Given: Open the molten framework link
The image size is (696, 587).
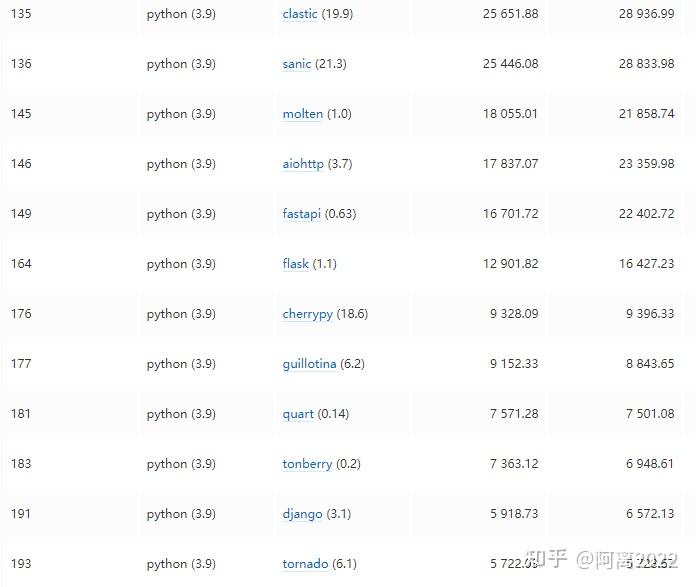Looking at the screenshot, I should tap(303, 114).
